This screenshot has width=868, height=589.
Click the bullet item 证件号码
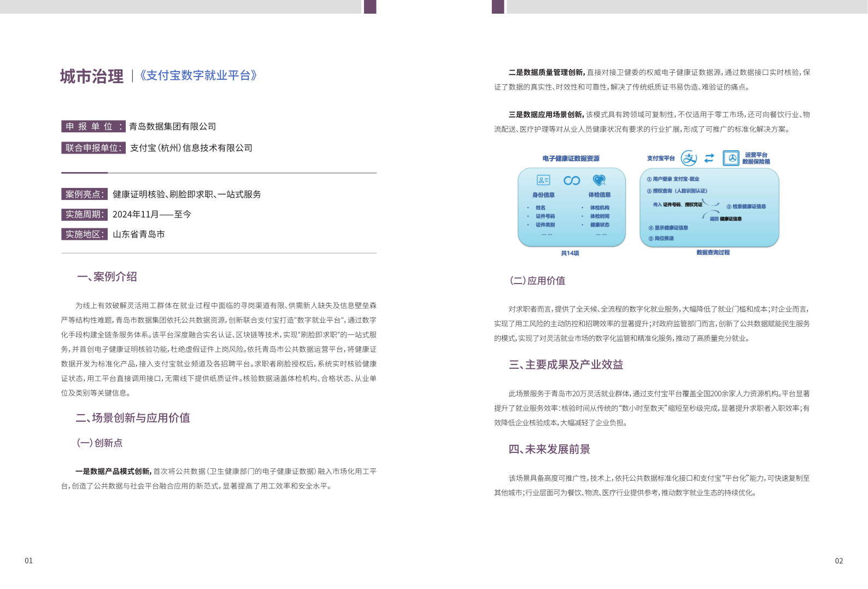click(545, 216)
